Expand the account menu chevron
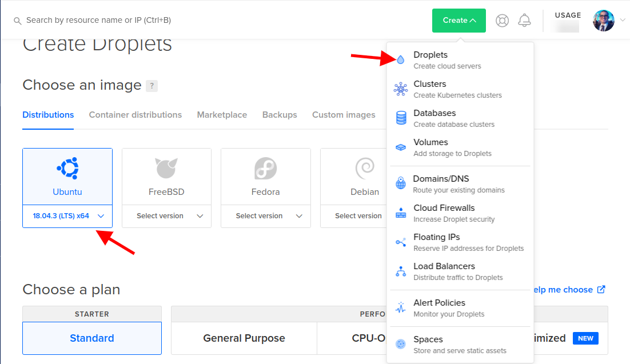 click(623, 19)
